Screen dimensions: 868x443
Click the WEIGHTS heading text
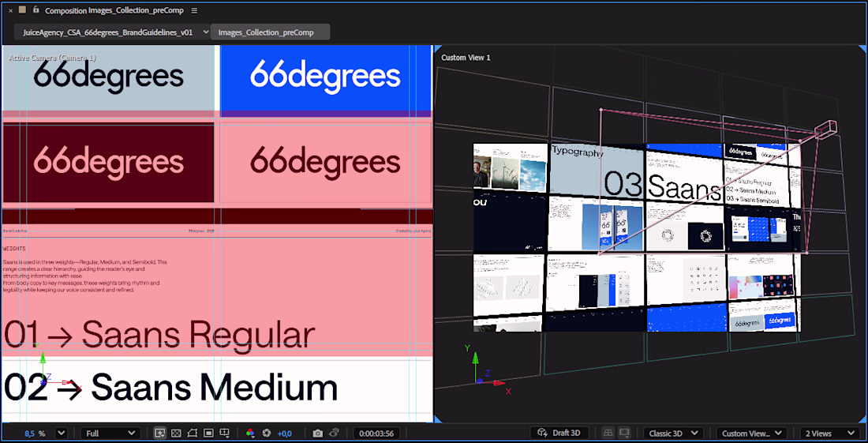pos(14,249)
